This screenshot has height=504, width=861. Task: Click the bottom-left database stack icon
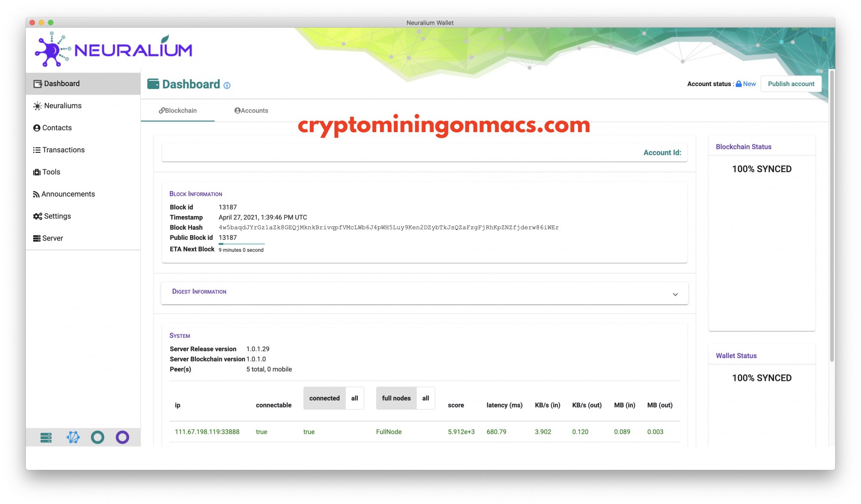click(46, 437)
